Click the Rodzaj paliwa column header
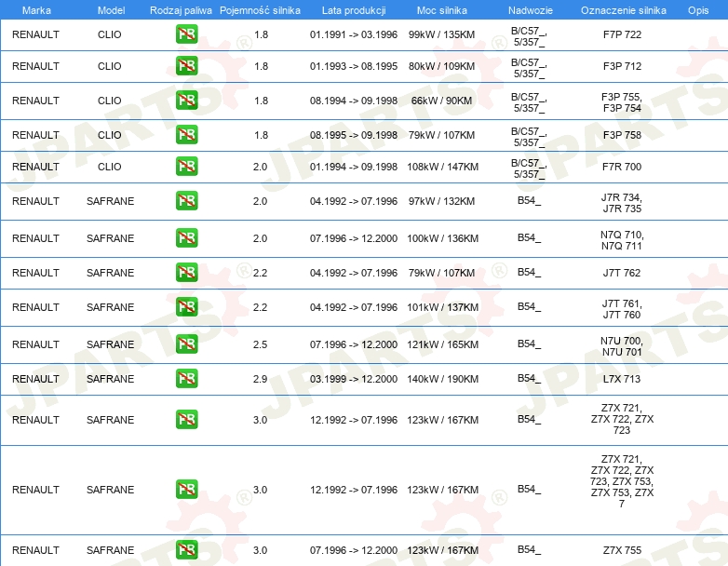 (x=181, y=10)
